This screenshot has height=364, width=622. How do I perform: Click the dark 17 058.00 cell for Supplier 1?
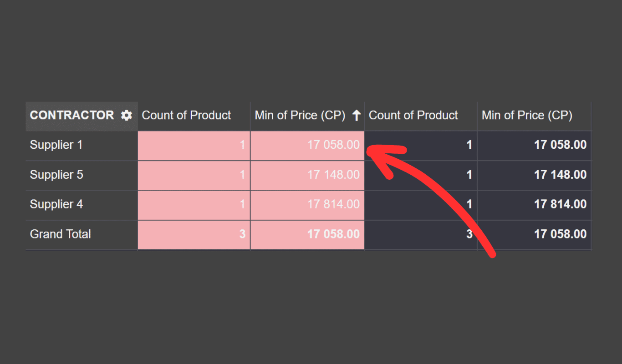[x=560, y=145]
